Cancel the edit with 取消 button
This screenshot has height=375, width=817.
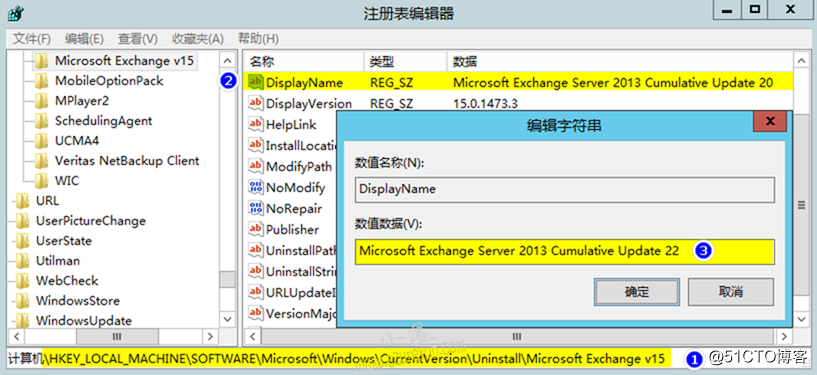[731, 292]
